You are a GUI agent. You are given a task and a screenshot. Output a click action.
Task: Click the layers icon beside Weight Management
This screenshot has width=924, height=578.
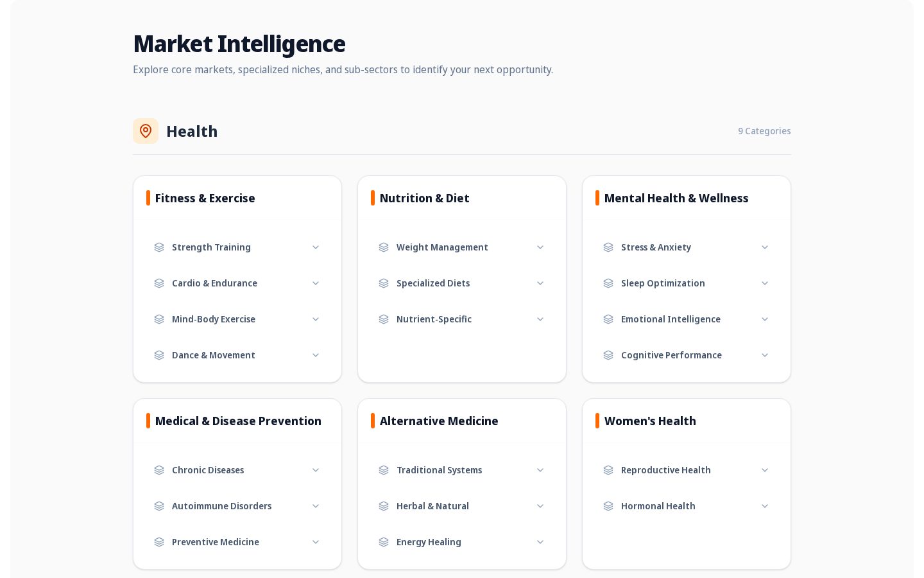[384, 247]
